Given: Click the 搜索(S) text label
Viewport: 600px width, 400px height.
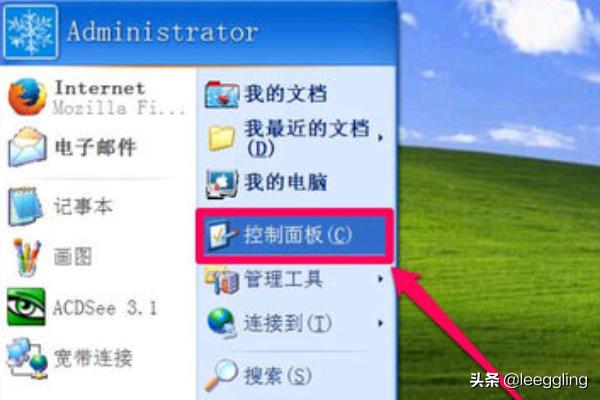Looking at the screenshot, I should 278,376.
